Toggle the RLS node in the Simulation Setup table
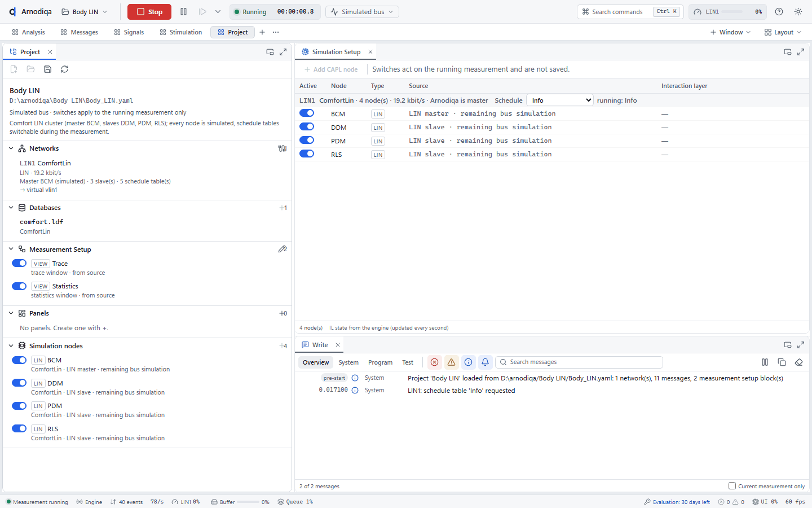This screenshot has width=812, height=508. [x=307, y=154]
